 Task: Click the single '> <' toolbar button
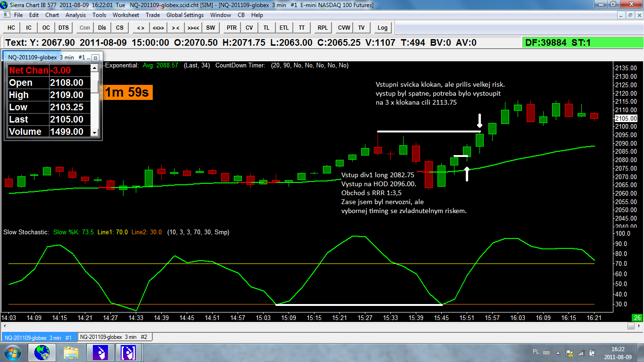coord(176,28)
